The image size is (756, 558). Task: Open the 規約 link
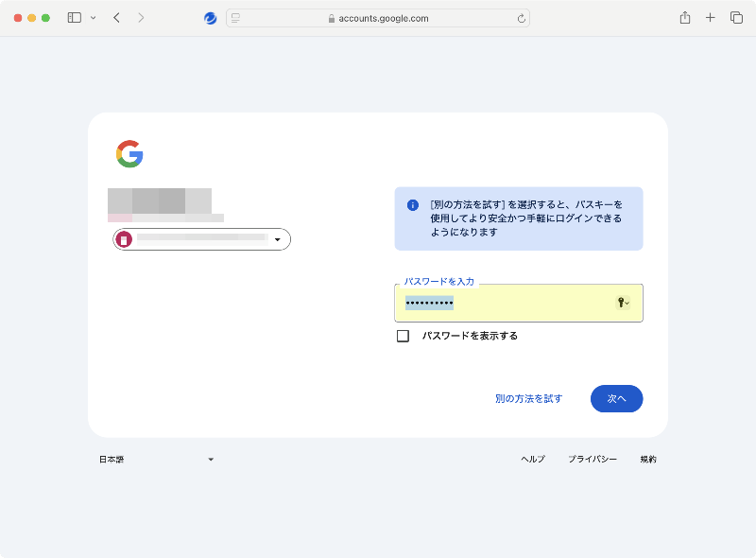pyautogui.click(x=648, y=459)
